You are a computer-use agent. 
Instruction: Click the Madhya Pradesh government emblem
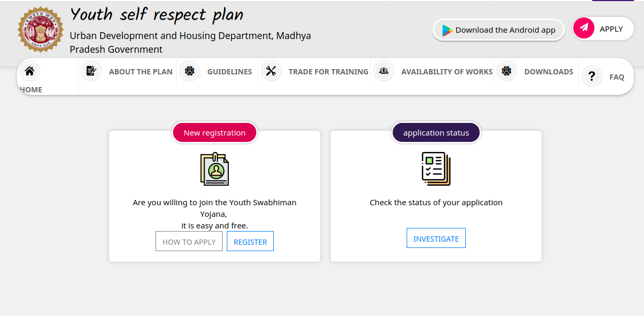(41, 28)
